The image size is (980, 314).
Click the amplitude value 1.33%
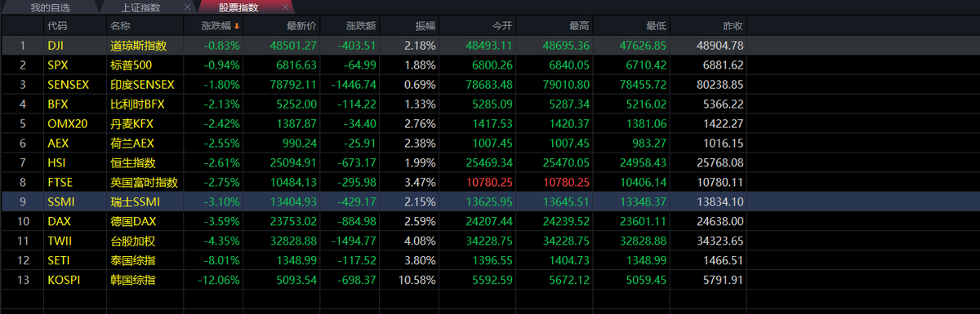[x=420, y=104]
